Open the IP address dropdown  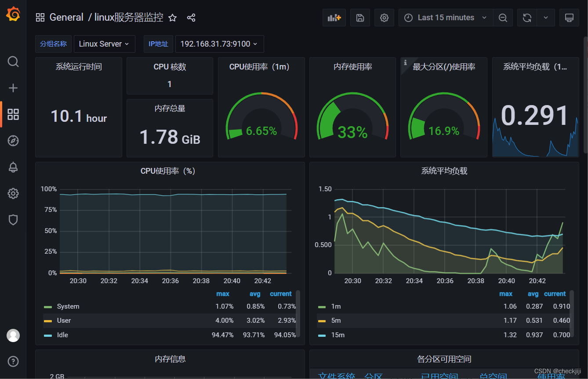(x=219, y=44)
